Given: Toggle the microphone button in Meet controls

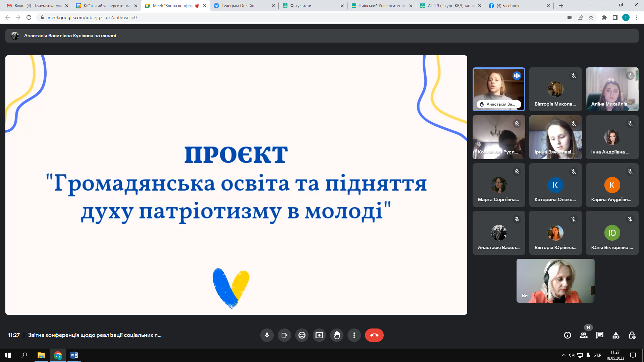Looking at the screenshot, I should point(267,335).
